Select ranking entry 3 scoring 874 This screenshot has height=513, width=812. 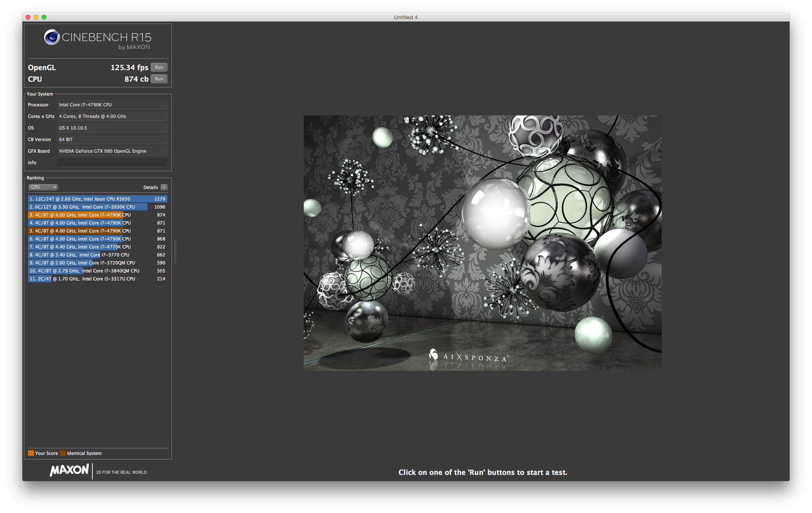[98, 215]
